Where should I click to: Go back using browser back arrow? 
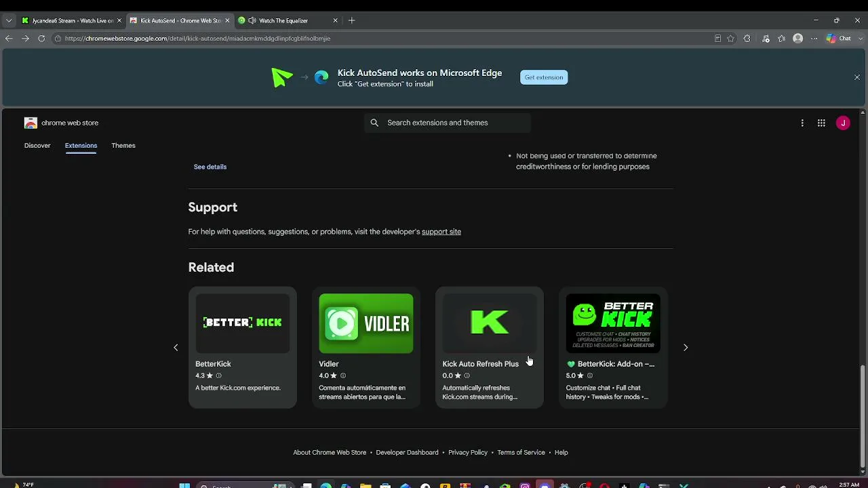tap(9, 39)
